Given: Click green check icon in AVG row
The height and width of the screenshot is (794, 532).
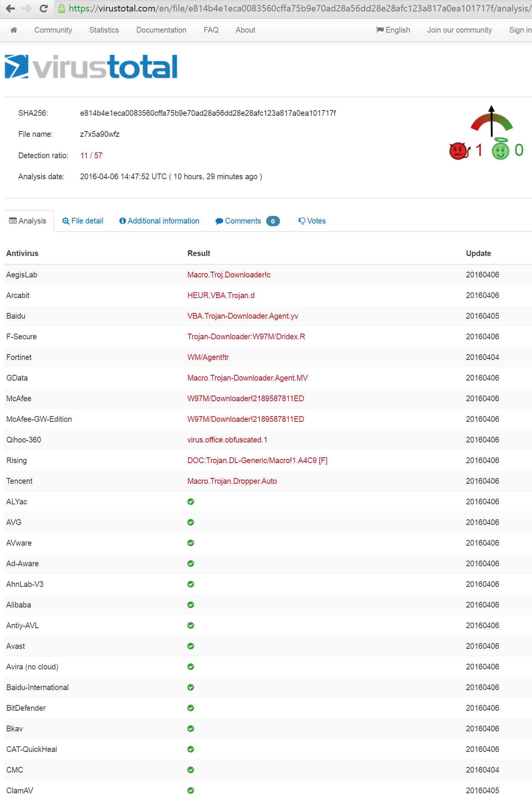Looking at the screenshot, I should (x=191, y=522).
